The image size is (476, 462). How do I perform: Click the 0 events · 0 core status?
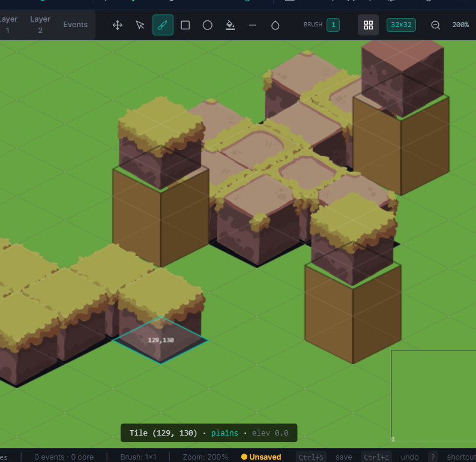tap(64, 457)
